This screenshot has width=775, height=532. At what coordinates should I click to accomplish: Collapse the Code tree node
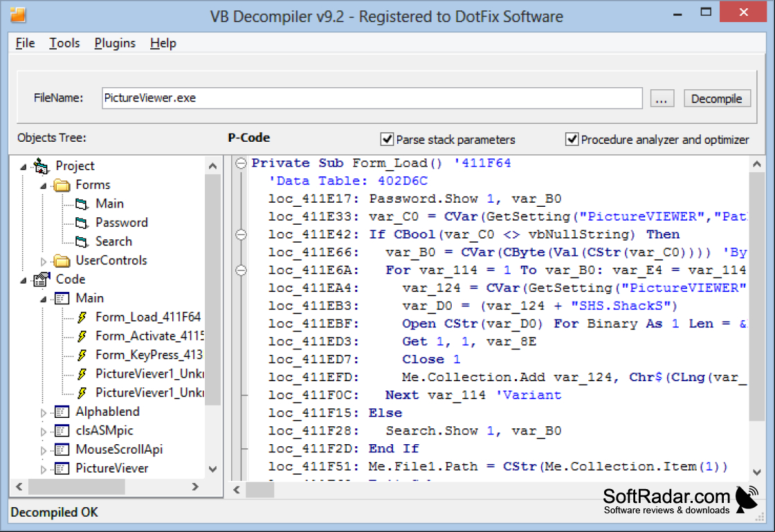24,280
